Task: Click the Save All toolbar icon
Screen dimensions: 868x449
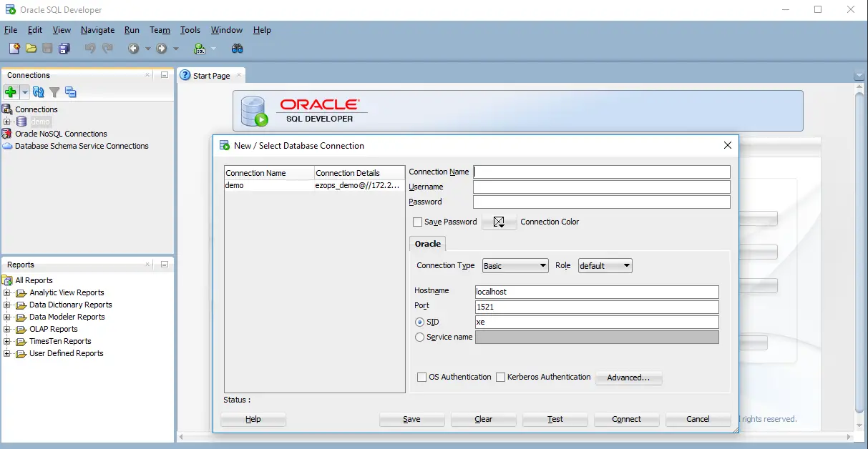Action: click(64, 49)
